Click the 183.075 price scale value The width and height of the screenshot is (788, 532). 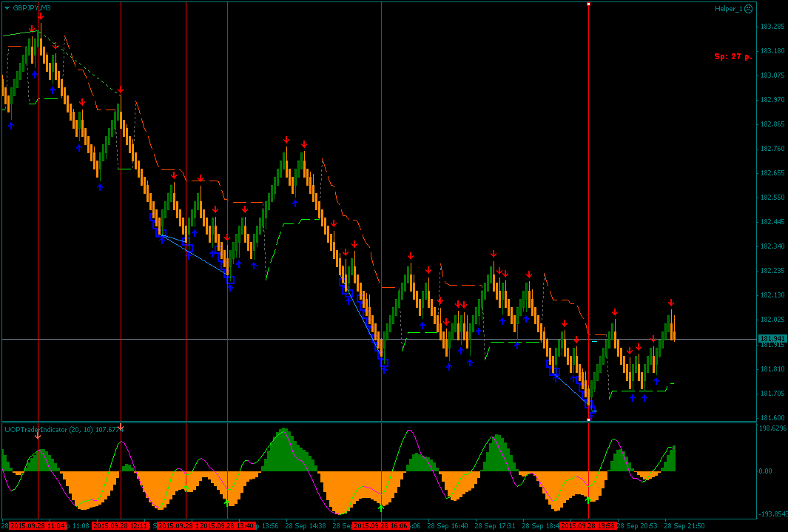(x=772, y=75)
